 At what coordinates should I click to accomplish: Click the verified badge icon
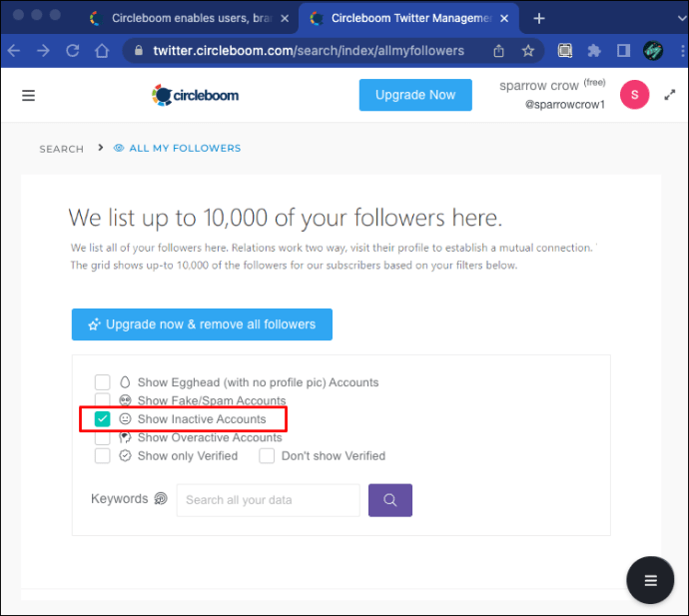click(125, 455)
